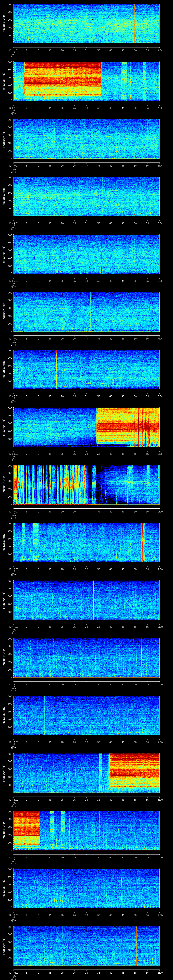Screen dimensions: 173x980
Task: Open the spectrogram panel starting at 12:14:00
Action: pyautogui.click(x=86, y=773)
